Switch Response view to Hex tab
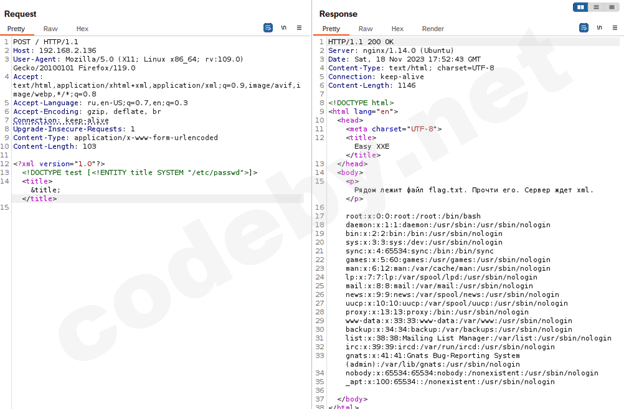 point(397,29)
